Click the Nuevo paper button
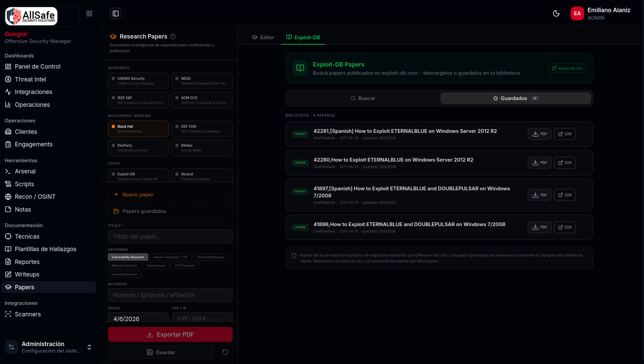Image resolution: width=644 pixels, height=364 pixels. [170, 195]
